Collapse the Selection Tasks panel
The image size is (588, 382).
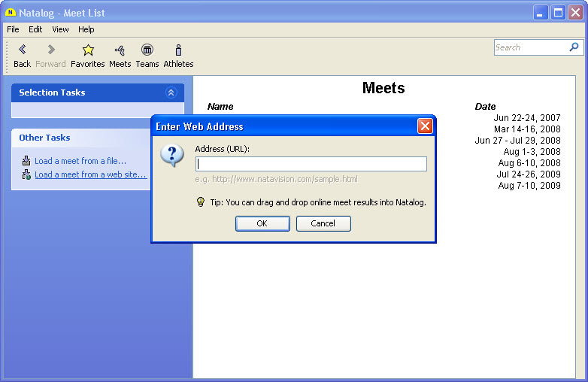171,92
